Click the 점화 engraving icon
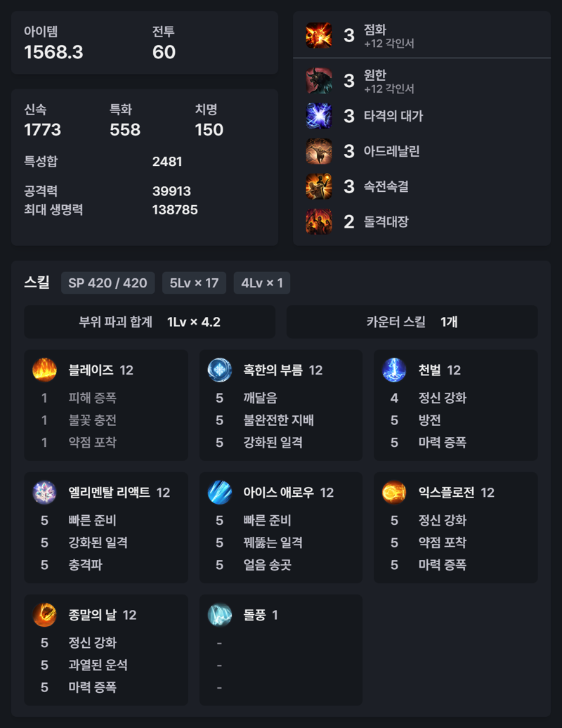The width and height of the screenshot is (562, 728). (x=319, y=35)
